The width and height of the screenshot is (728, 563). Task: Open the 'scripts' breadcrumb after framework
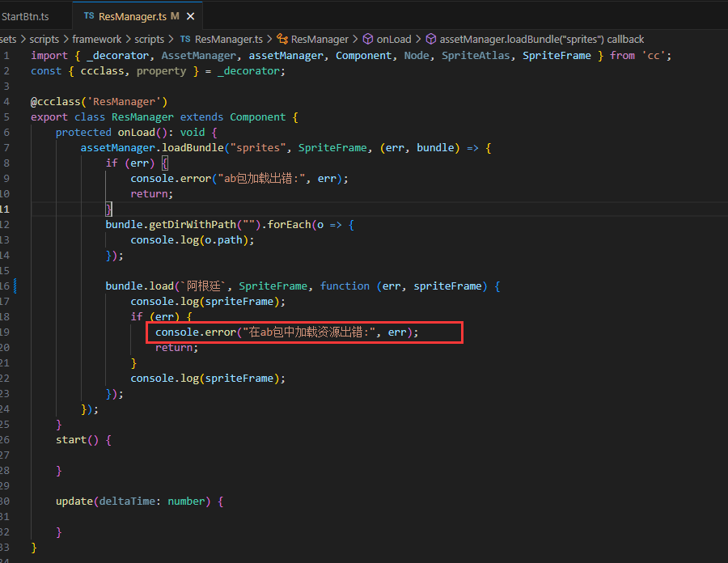pos(149,40)
